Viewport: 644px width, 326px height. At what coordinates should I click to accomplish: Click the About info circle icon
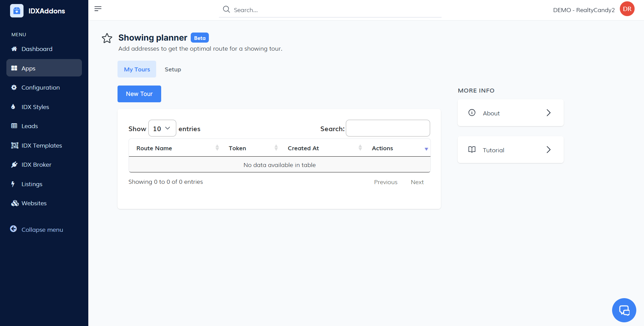472,113
